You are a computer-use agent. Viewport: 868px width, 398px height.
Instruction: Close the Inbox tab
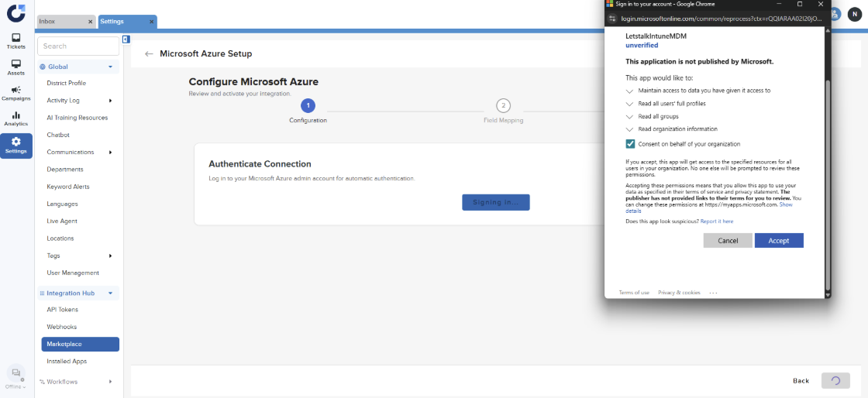(90, 22)
